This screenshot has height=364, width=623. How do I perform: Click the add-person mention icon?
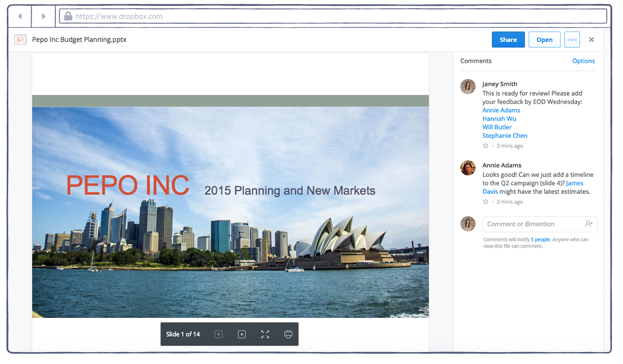(x=588, y=224)
